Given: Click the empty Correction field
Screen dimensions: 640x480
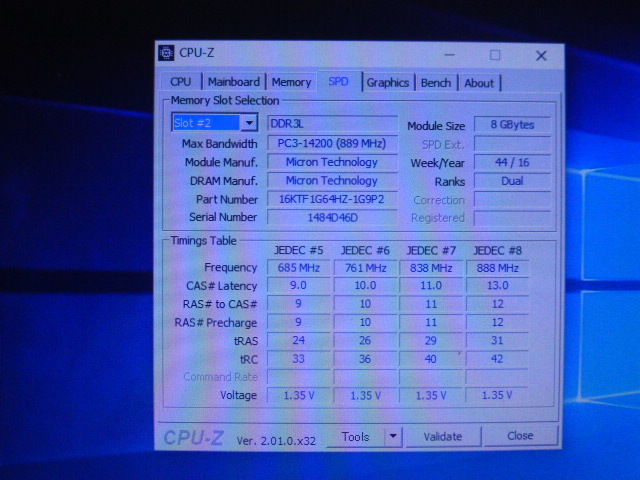Looking at the screenshot, I should click(512, 200).
